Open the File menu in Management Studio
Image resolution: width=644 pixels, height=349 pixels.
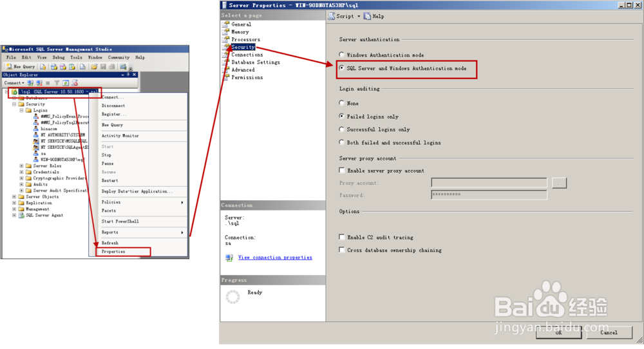(x=11, y=57)
